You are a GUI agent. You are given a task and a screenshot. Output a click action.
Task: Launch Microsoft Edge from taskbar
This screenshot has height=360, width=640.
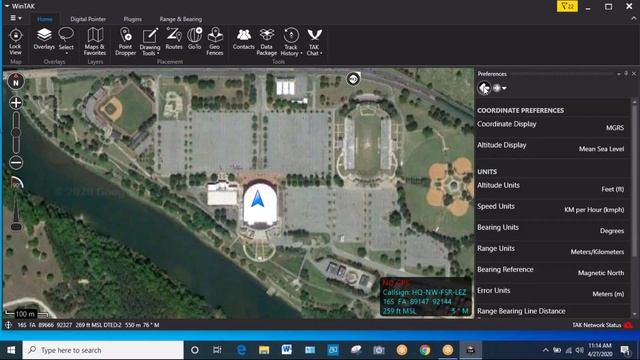coord(241,350)
